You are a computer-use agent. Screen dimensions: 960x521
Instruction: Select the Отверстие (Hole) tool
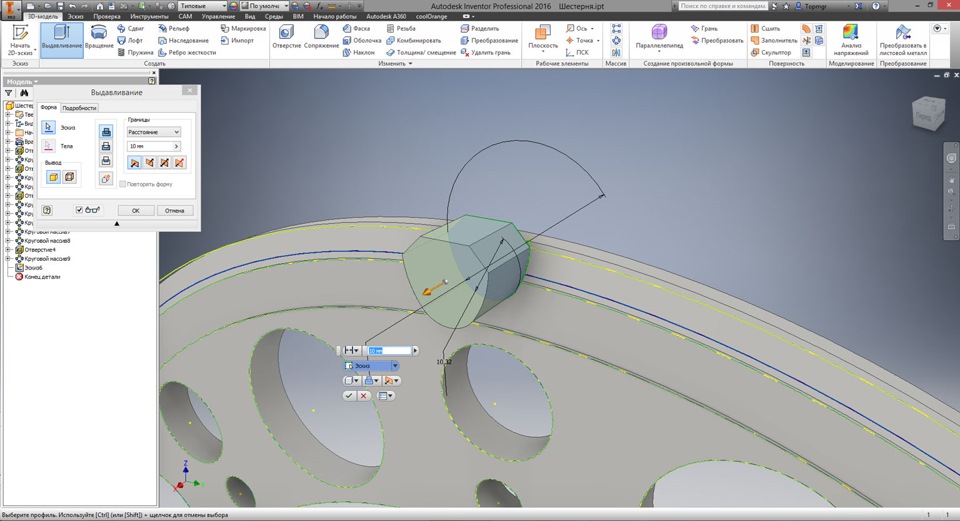[286, 37]
